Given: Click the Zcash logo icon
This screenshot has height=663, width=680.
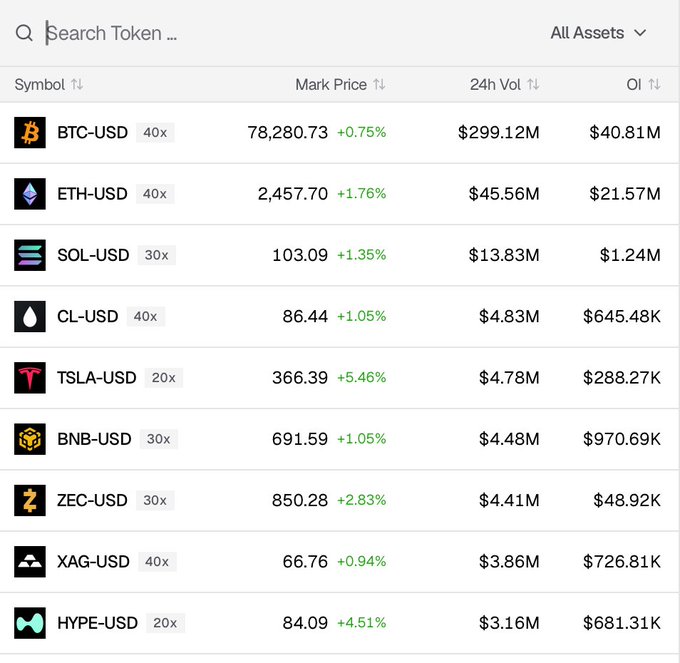Looking at the screenshot, I should tap(30, 500).
